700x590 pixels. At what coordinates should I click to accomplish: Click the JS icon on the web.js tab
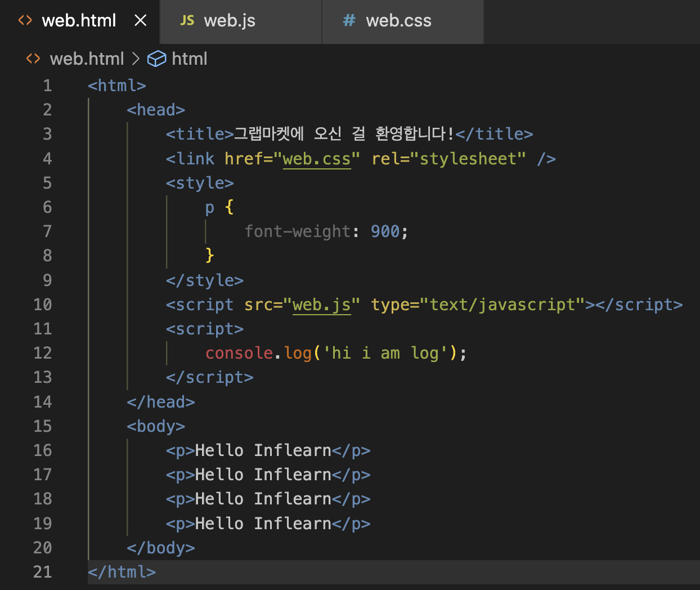pyautogui.click(x=187, y=21)
